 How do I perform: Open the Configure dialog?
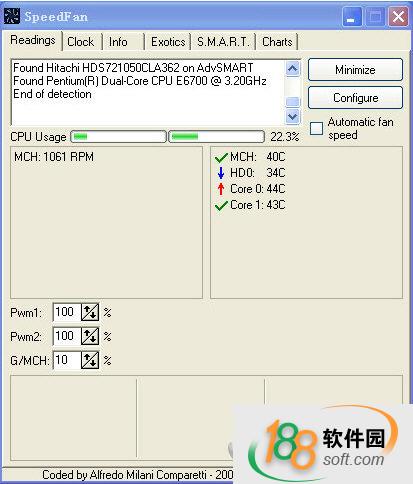[355, 98]
